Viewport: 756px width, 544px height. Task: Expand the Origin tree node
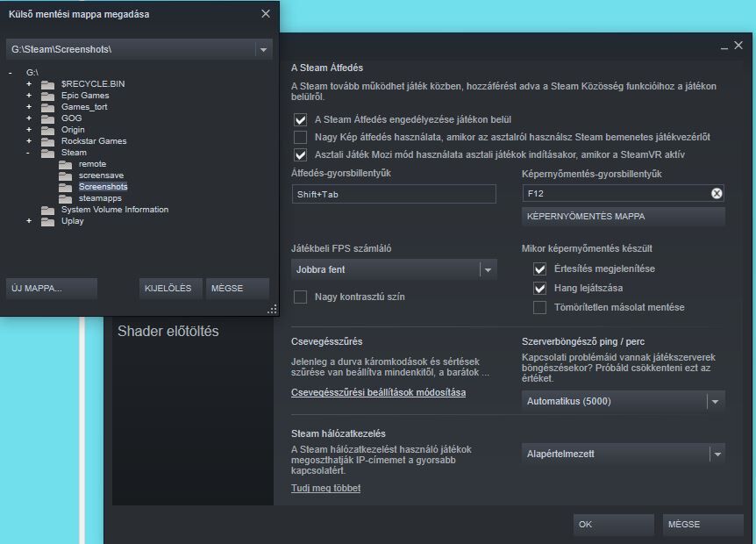(29, 130)
